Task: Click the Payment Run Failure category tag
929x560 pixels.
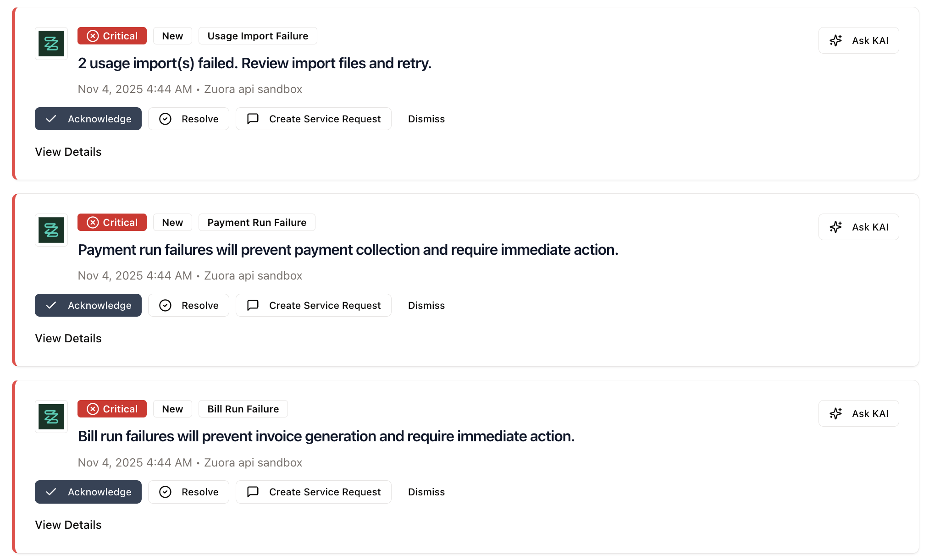Action: [x=257, y=222]
